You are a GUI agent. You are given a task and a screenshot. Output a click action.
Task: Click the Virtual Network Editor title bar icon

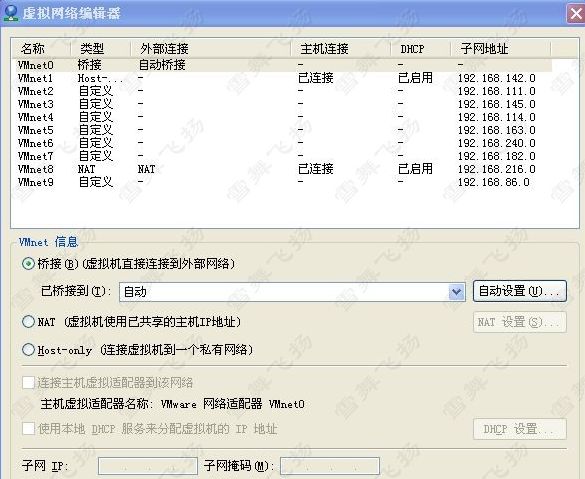[10, 13]
